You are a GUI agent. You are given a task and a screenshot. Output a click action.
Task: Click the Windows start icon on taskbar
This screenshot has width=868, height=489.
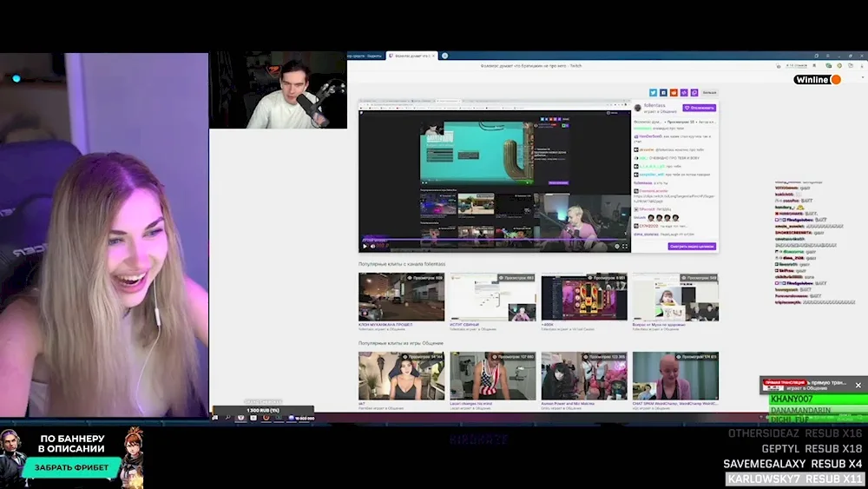(214, 418)
